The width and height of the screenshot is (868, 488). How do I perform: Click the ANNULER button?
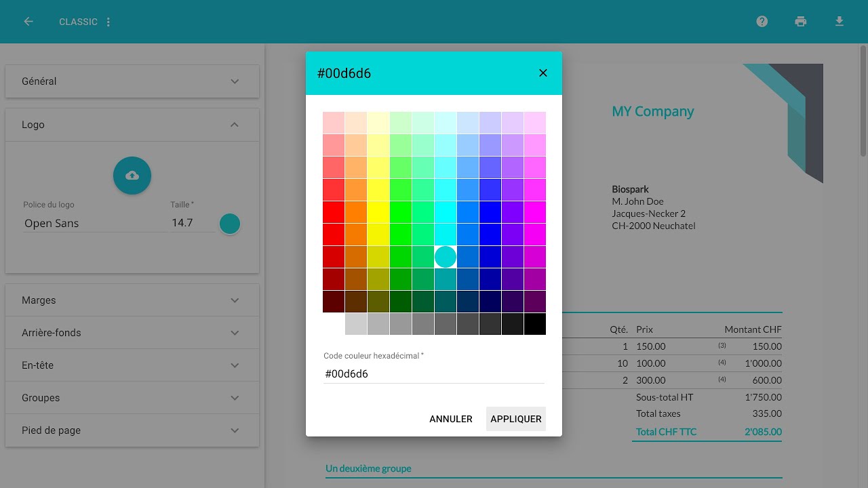(451, 419)
